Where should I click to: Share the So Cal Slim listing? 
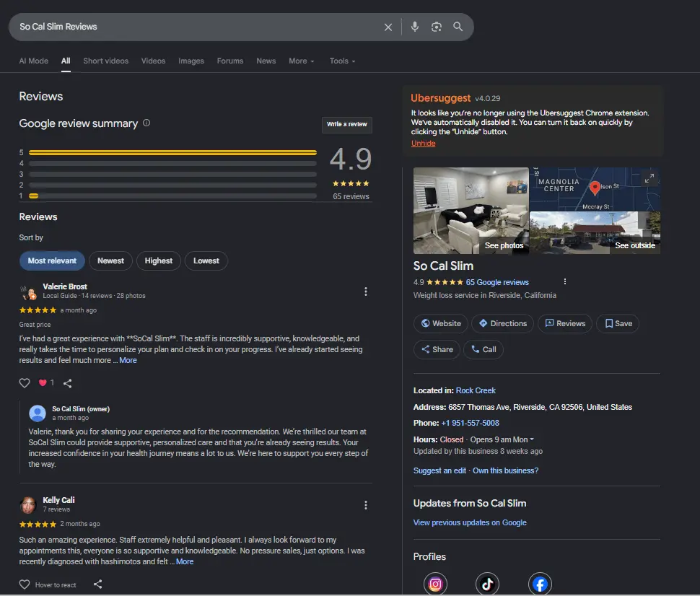point(437,349)
